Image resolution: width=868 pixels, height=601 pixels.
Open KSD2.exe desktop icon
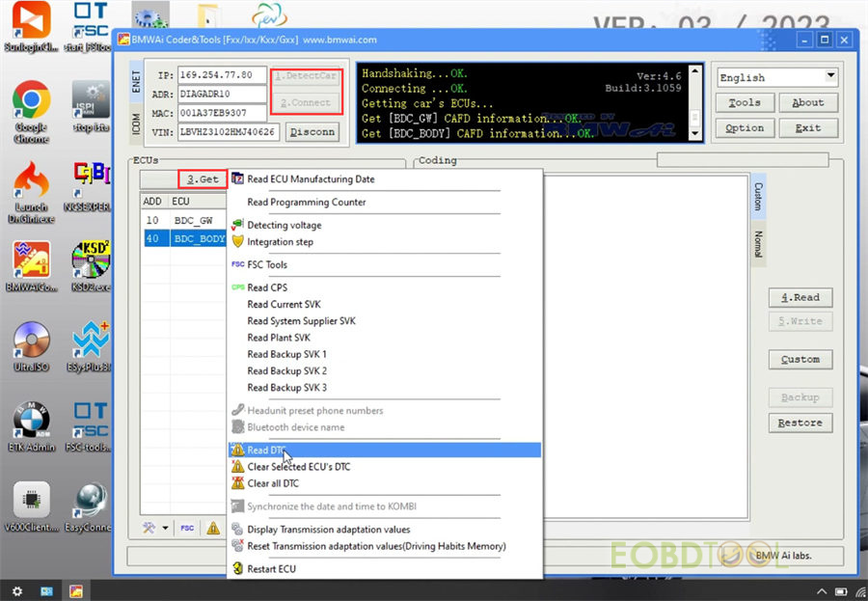91,267
